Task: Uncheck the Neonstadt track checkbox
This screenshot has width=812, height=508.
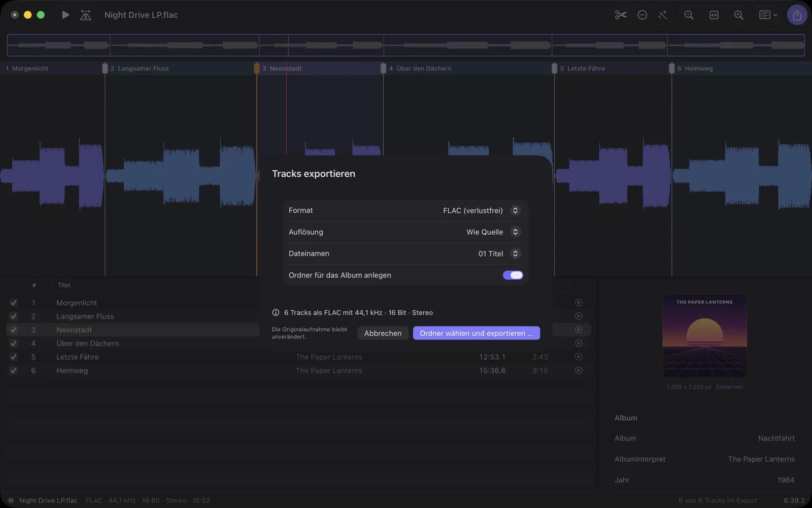Action: 14,330
